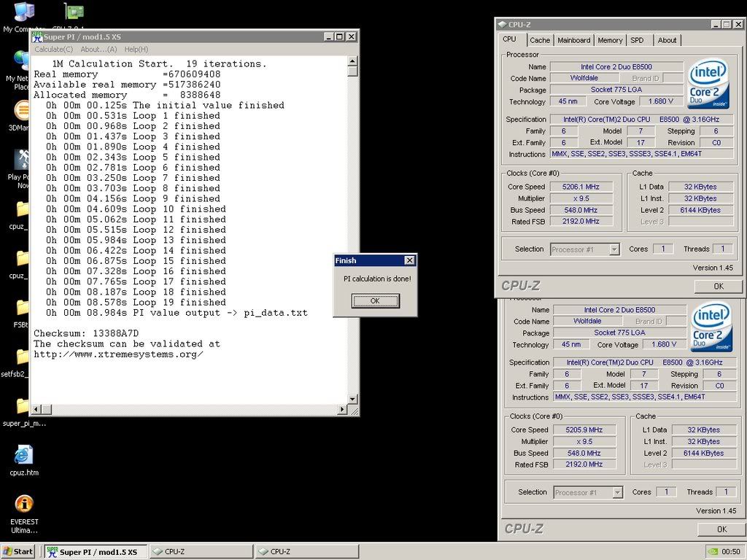Switch to the Mainboard tab in CPU-Z
The image size is (747, 560).
click(x=573, y=41)
